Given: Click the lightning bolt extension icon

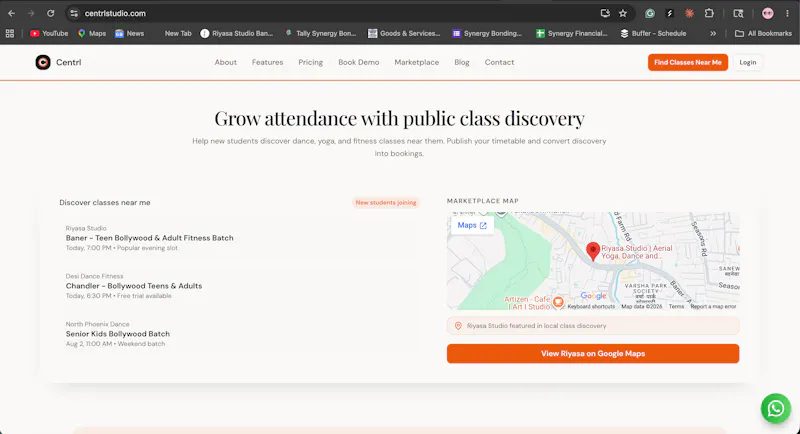Looking at the screenshot, I should (670, 13).
